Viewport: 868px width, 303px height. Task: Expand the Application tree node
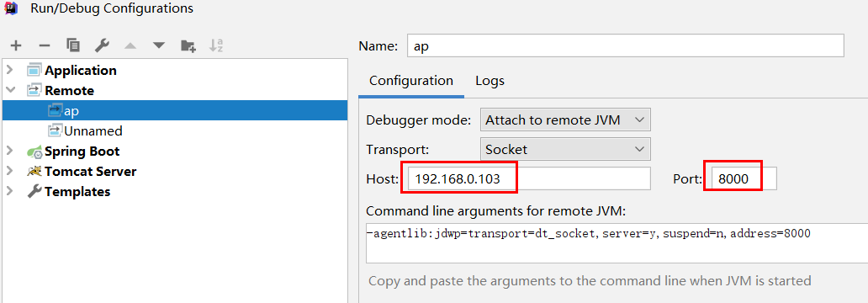coord(9,71)
